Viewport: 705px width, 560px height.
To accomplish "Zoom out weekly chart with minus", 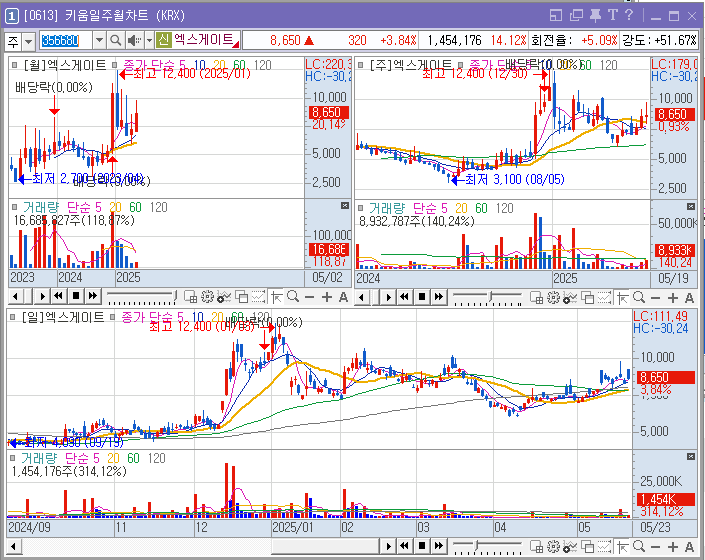I will tap(656, 298).
